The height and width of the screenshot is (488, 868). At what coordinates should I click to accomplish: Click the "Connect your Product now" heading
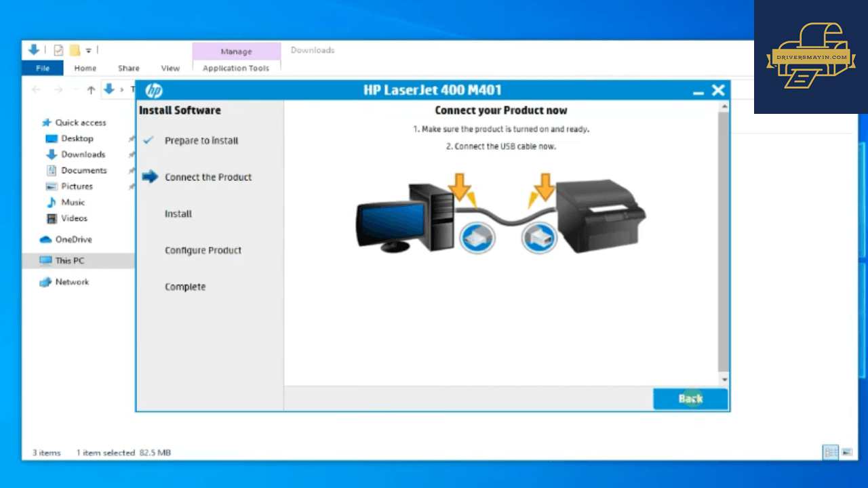point(501,110)
